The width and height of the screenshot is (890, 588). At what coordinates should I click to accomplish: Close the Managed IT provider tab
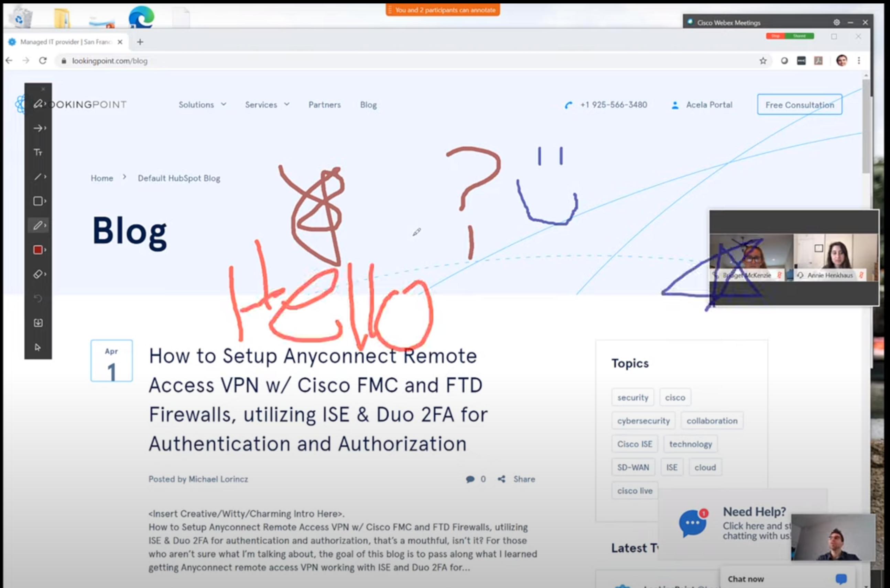(x=120, y=42)
